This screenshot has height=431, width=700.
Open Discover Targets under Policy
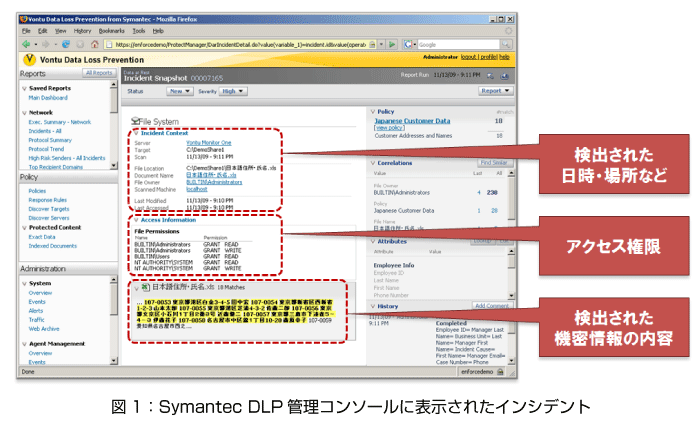[x=49, y=209]
